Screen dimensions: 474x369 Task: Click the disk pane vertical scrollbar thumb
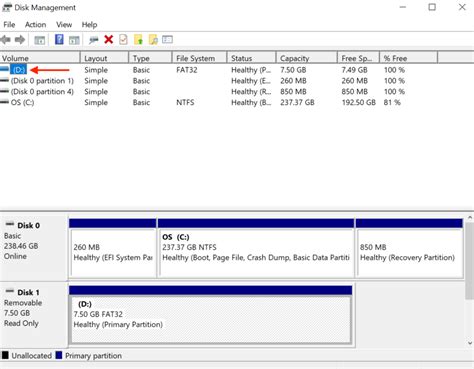470,261
